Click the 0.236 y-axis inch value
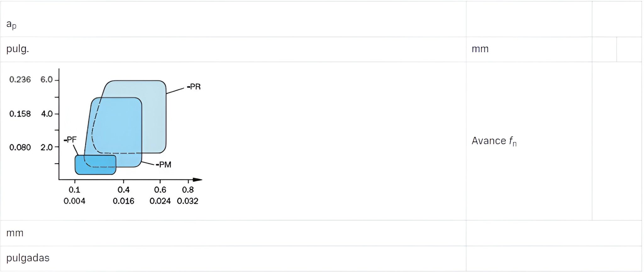Screen dimensions: 644x272 [x=20, y=80]
